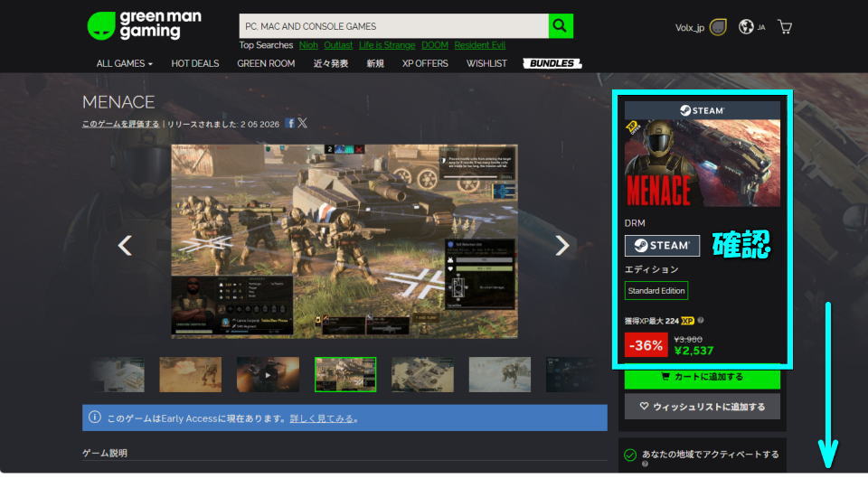Open the shopping cart icon
Viewport: 868px width, 488px height.
[785, 27]
